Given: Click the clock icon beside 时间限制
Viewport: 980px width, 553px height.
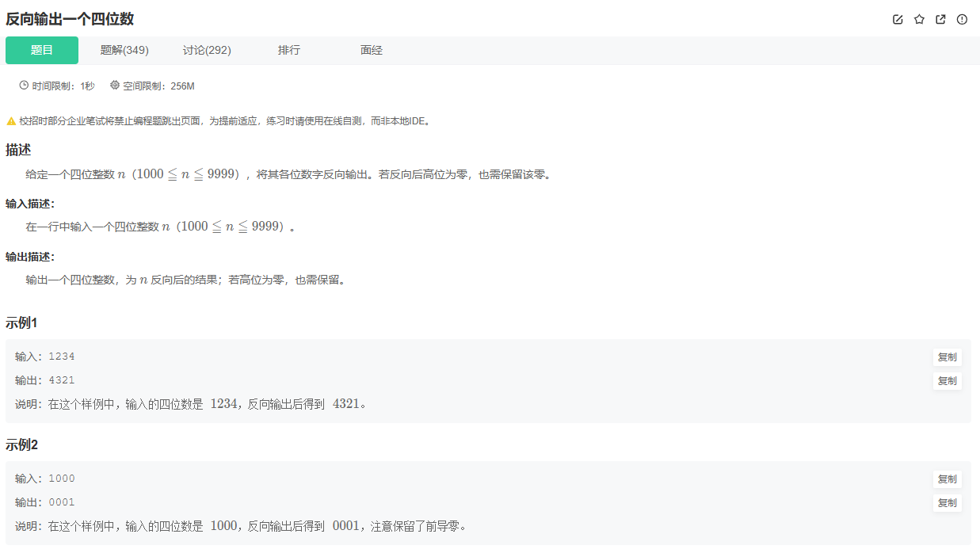Looking at the screenshot, I should click(24, 85).
